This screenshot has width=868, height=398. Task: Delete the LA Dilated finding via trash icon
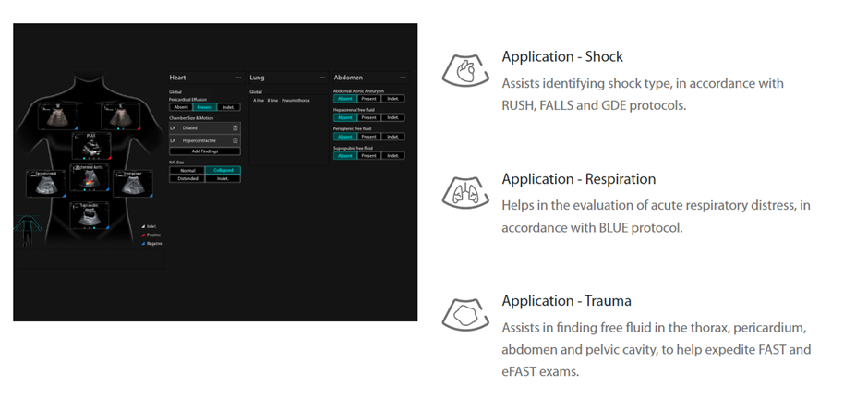point(235,127)
